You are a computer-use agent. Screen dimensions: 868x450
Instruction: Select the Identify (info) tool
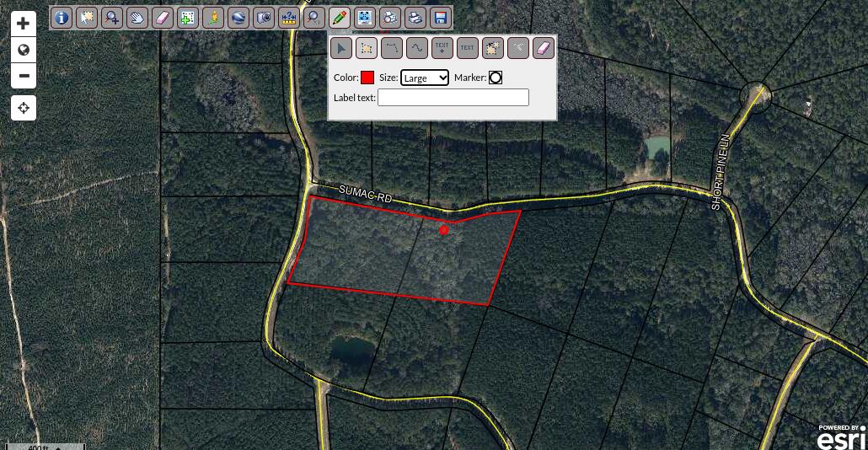pyautogui.click(x=62, y=18)
